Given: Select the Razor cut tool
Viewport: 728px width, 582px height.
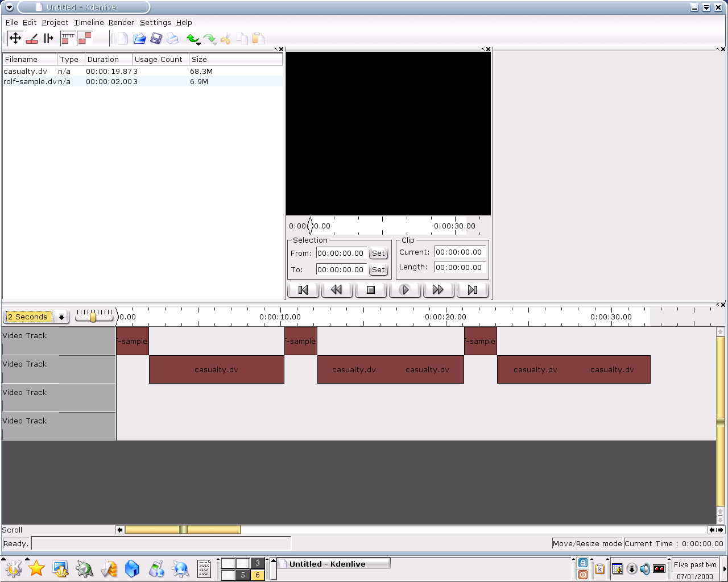Looking at the screenshot, I should 32,38.
